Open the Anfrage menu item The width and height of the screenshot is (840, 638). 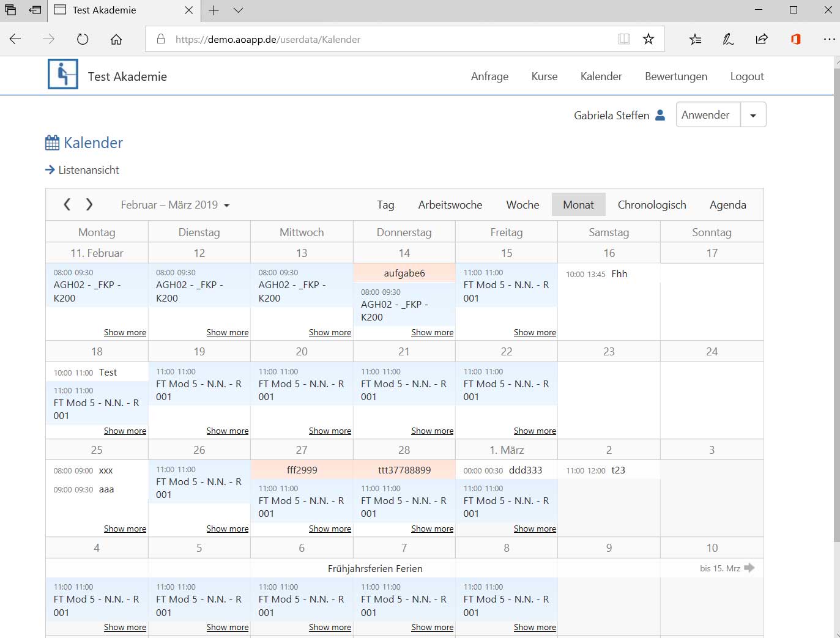[x=489, y=76]
